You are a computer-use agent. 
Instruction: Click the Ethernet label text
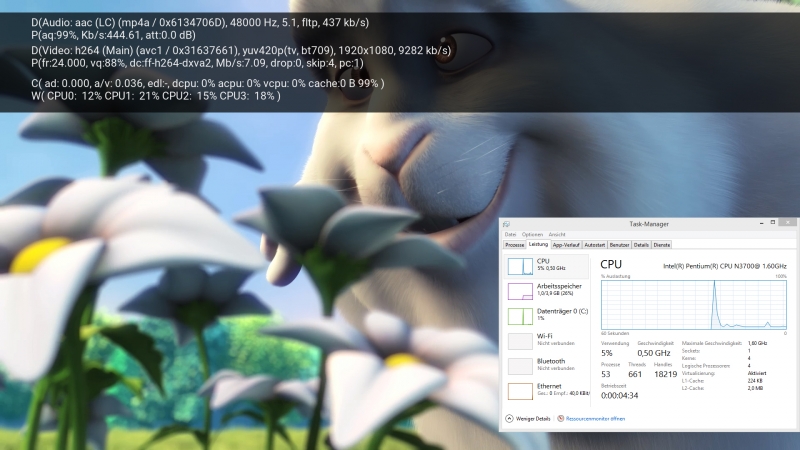click(549, 386)
